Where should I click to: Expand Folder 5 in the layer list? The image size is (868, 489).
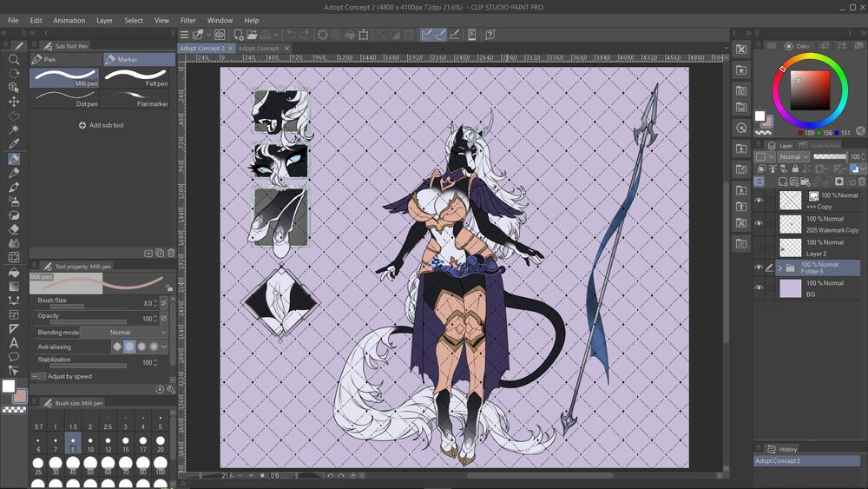779,268
